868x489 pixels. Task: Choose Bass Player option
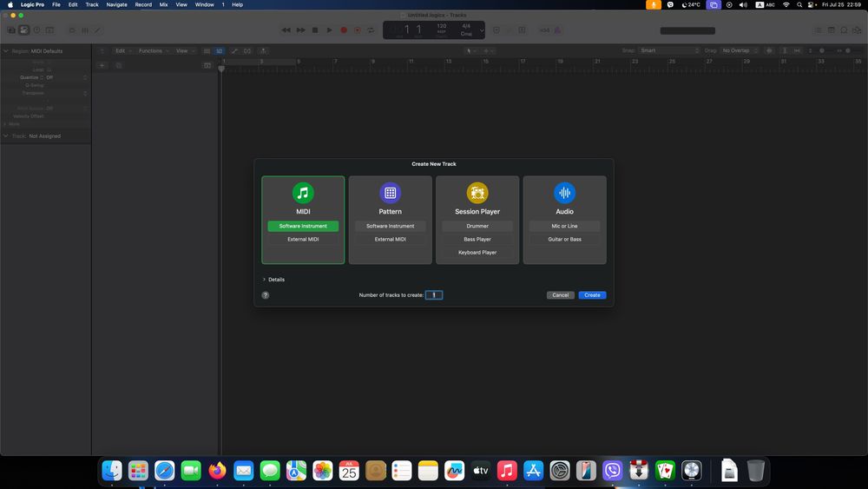[x=477, y=239]
